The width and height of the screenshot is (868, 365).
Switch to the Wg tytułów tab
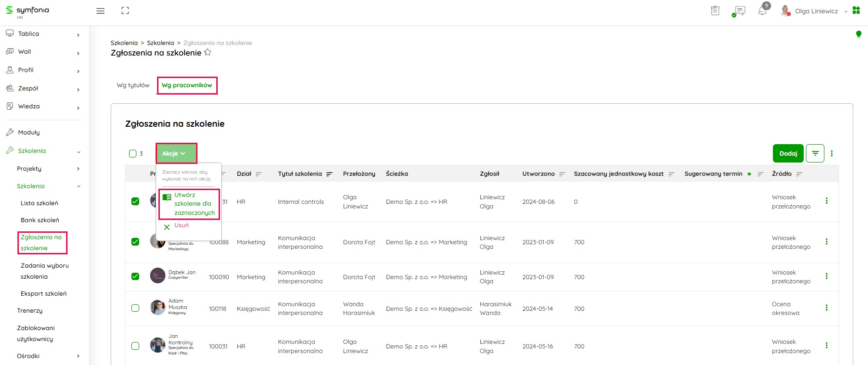pyautogui.click(x=133, y=85)
